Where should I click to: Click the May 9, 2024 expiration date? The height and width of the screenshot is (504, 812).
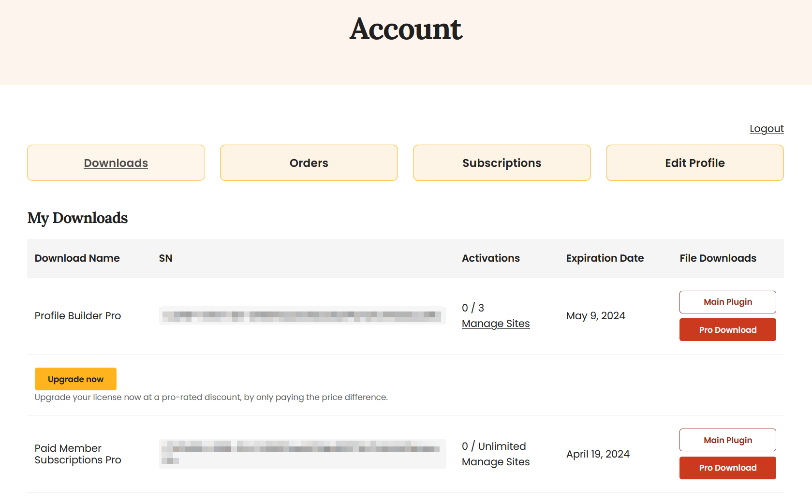(x=596, y=316)
